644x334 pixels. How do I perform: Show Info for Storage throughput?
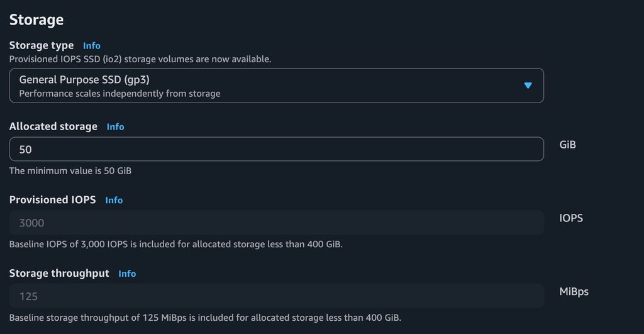pos(127,274)
